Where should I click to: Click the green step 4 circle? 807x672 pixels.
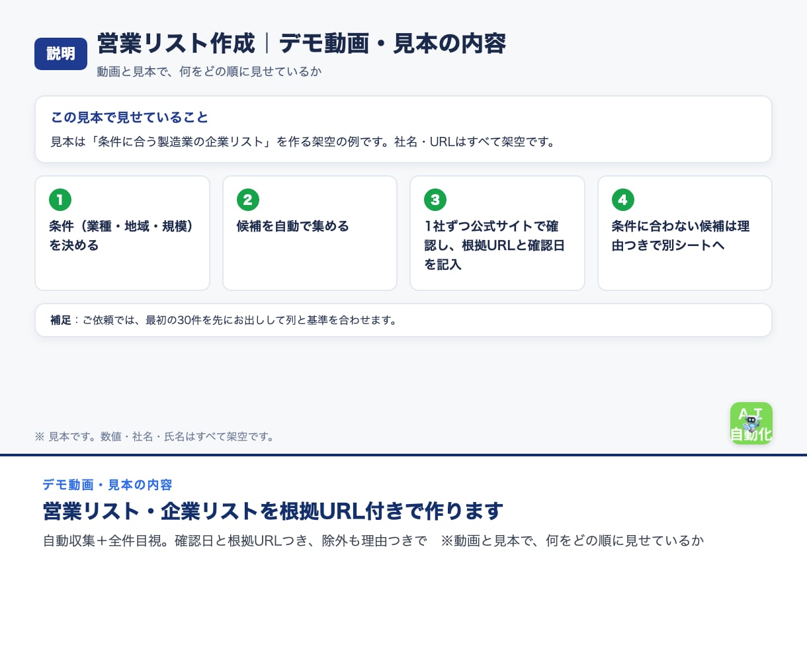point(622,200)
